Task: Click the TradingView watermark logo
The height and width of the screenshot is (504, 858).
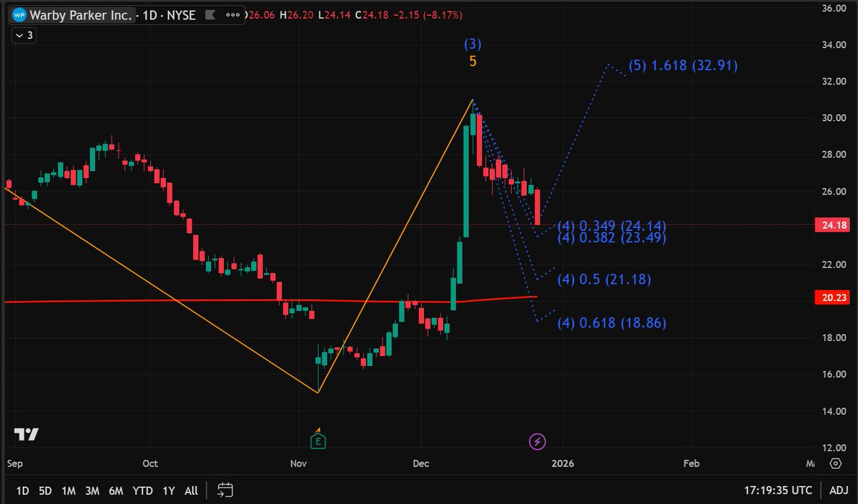Action: tap(26, 435)
